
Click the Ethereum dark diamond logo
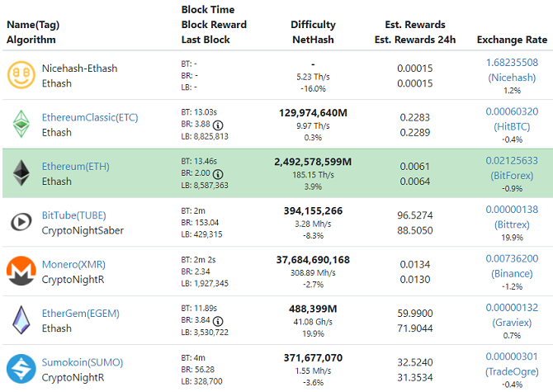(x=21, y=173)
